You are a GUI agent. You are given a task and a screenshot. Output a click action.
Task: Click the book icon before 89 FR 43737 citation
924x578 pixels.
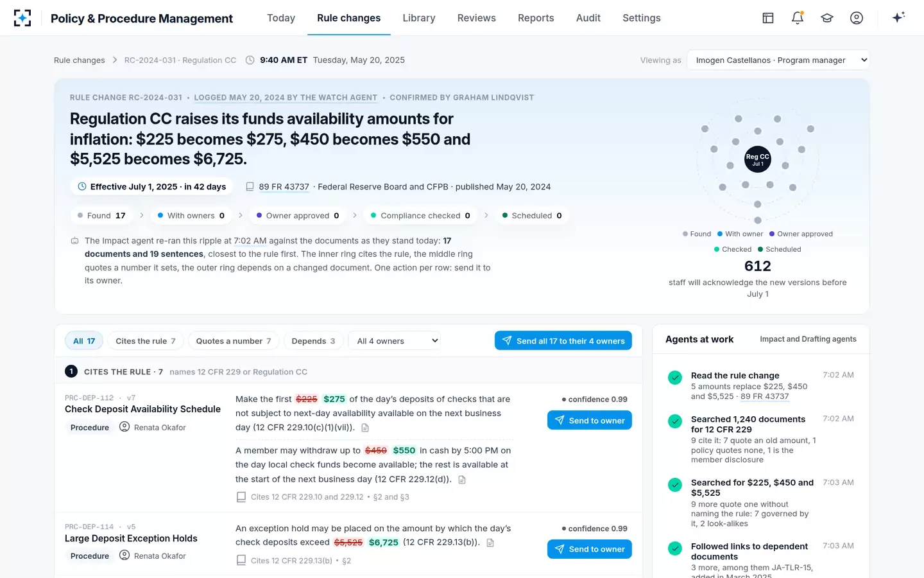coord(250,187)
